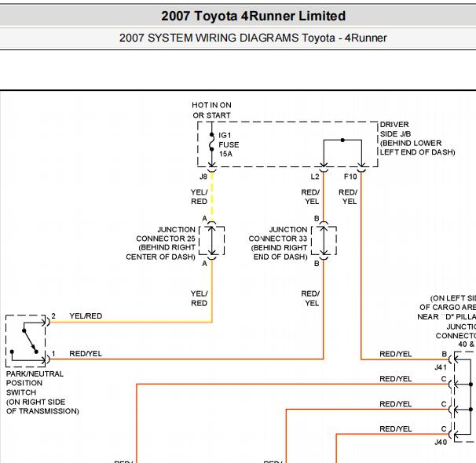Click the L2 connector label

(x=315, y=177)
